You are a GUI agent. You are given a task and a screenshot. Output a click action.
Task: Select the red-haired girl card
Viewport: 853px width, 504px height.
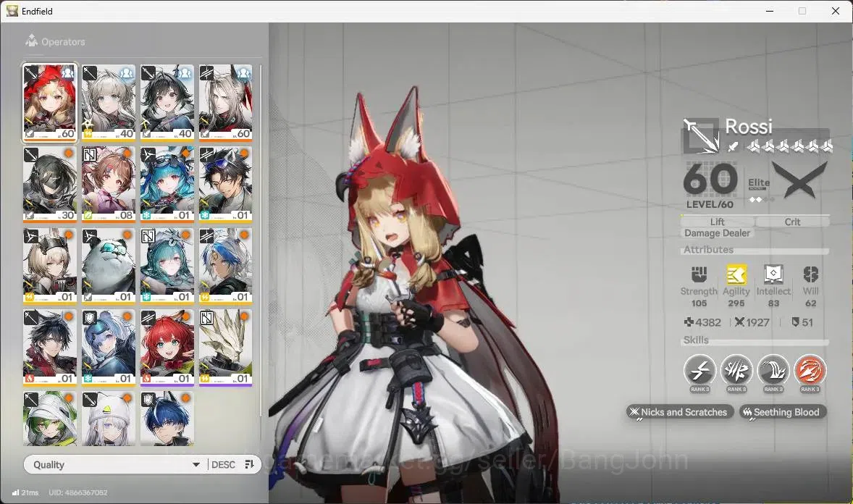point(167,348)
